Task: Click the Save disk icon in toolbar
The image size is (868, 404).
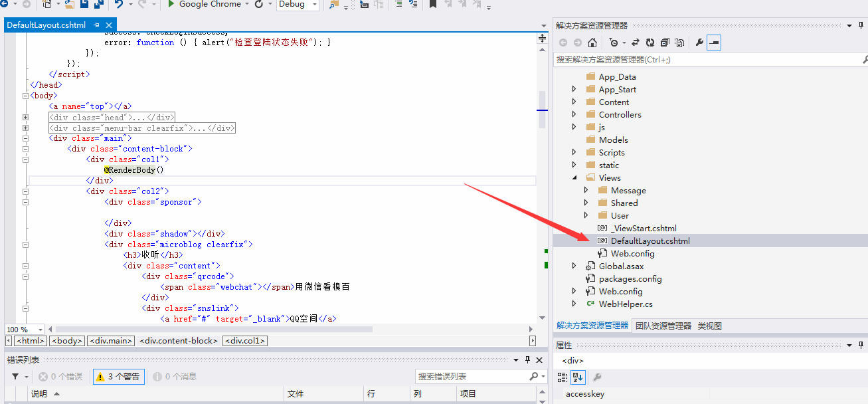Action: [84, 5]
